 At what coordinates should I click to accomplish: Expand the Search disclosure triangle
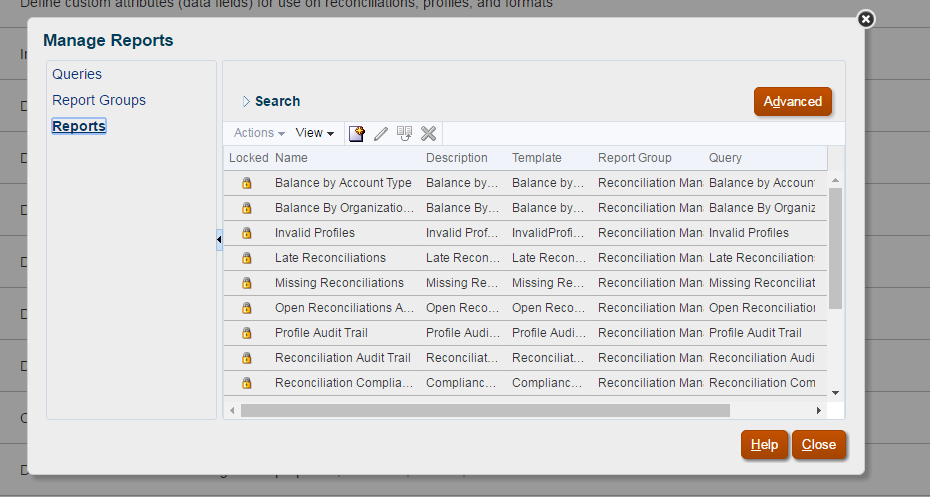pos(246,101)
